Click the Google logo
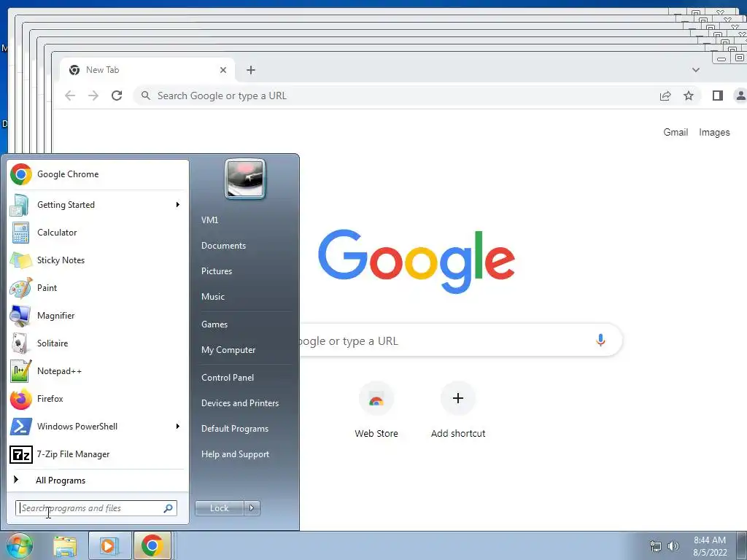 coord(417,261)
